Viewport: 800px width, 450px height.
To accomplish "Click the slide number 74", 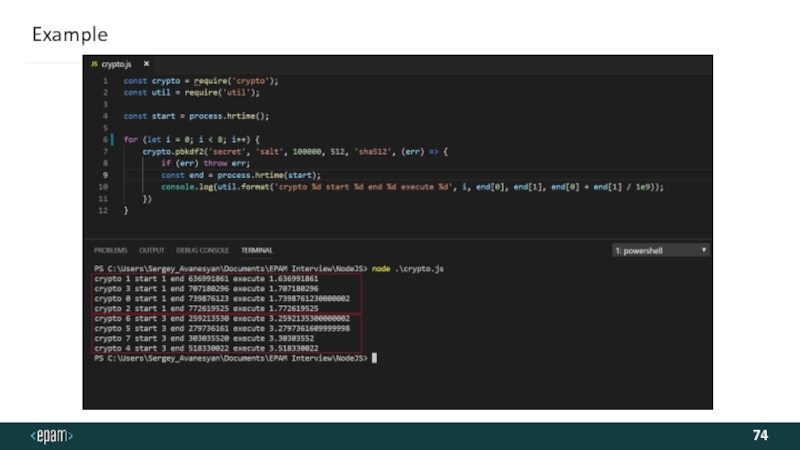I will pos(760,436).
